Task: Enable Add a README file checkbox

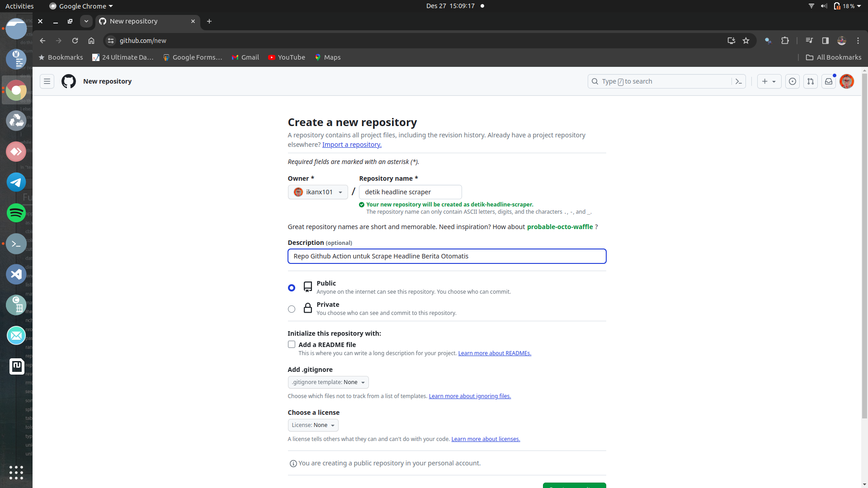Action: [x=292, y=344]
